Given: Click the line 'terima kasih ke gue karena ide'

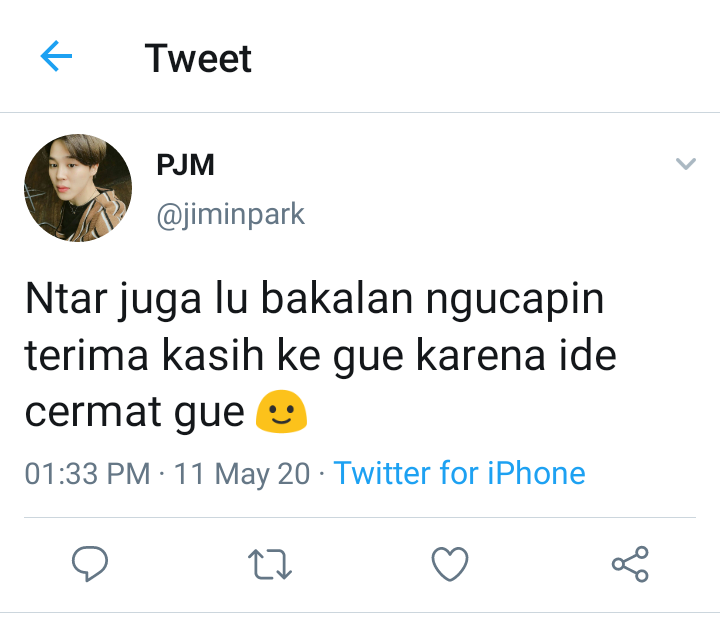Looking at the screenshot, I should pyautogui.click(x=321, y=355).
